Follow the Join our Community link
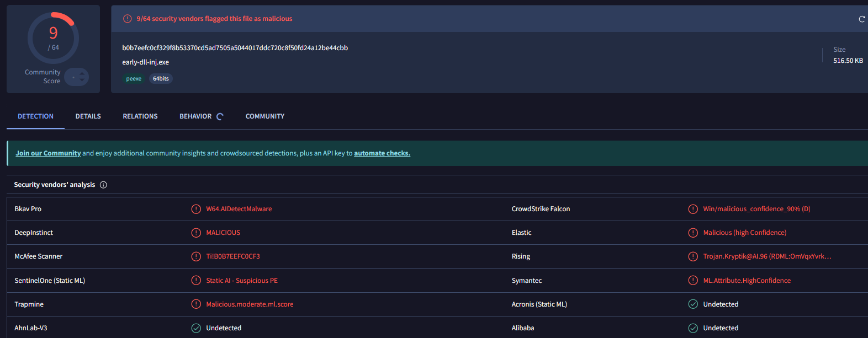This screenshot has height=338, width=868. 48,153
